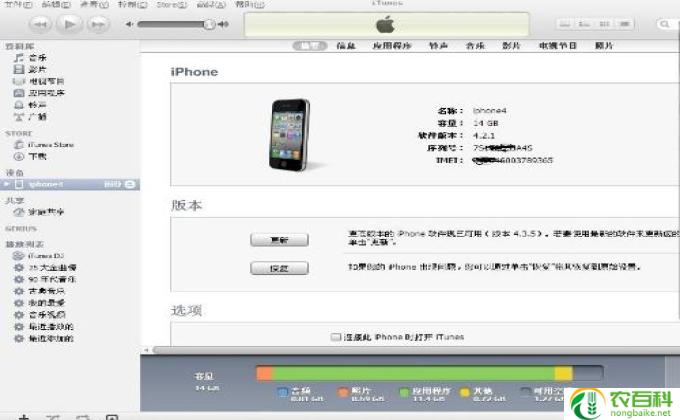Click the previous track button

tap(40, 24)
